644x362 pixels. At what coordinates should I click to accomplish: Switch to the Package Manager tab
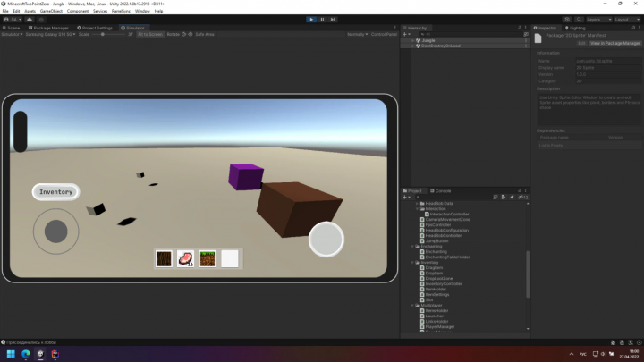[48, 28]
